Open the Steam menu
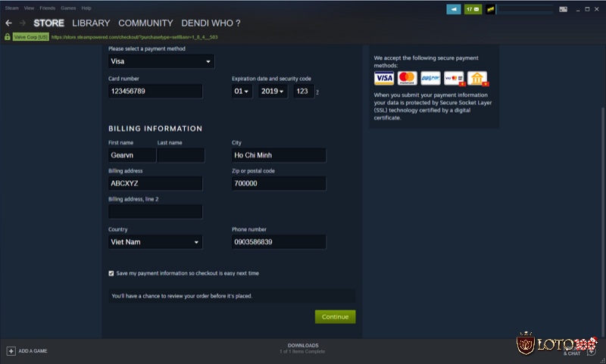The height and width of the screenshot is (364, 606). 11,8
